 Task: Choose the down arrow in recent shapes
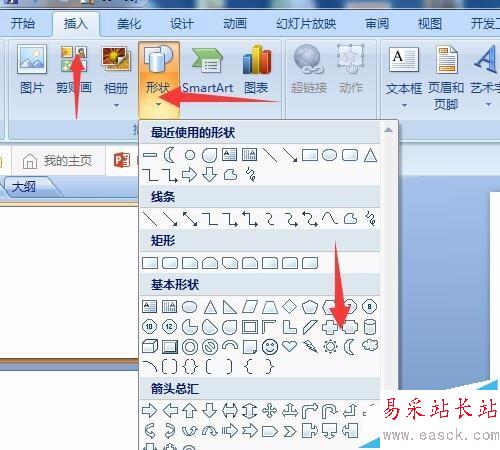(209, 175)
